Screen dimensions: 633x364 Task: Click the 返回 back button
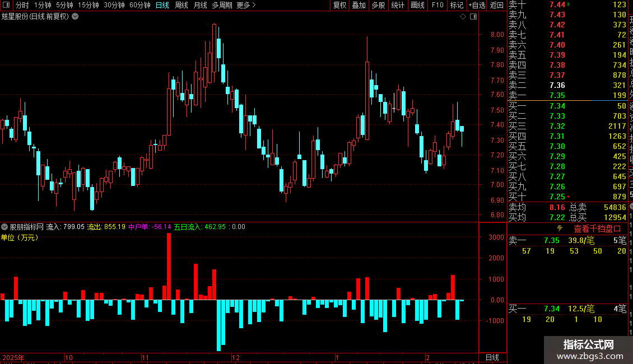pos(496,5)
